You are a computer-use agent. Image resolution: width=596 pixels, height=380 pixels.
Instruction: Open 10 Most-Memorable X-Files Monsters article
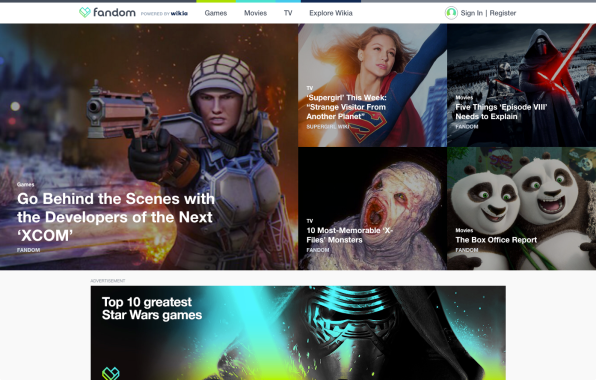[349, 235]
